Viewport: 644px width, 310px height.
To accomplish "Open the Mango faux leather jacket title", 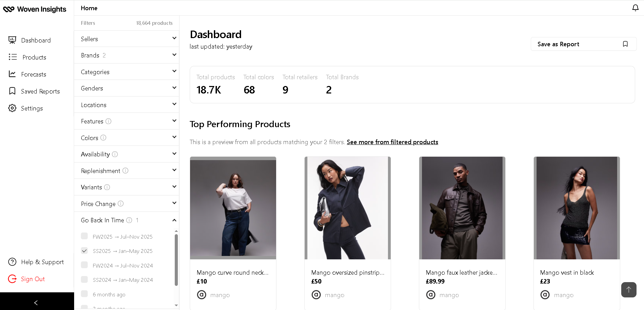I will (x=461, y=272).
